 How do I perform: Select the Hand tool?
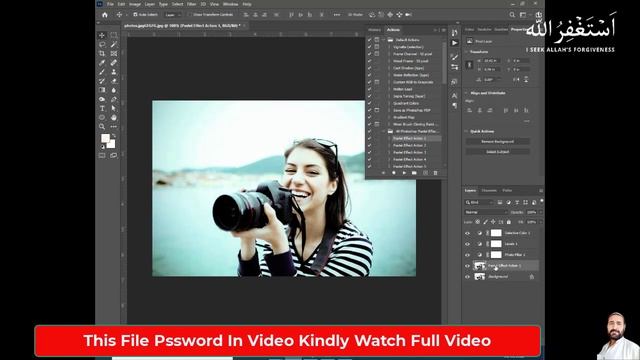113,118
